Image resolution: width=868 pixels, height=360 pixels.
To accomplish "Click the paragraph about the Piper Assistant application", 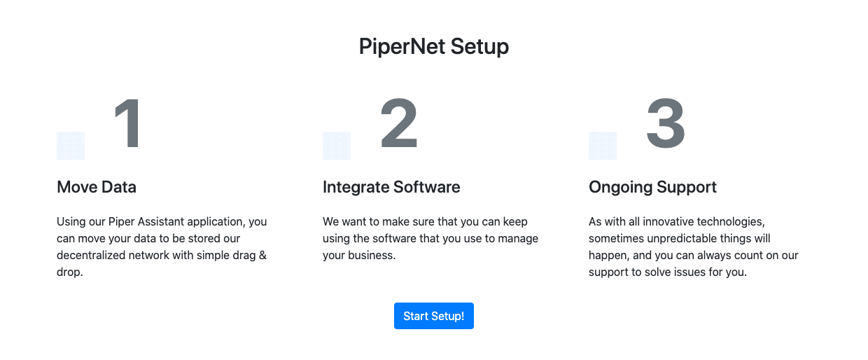I will pos(162,247).
